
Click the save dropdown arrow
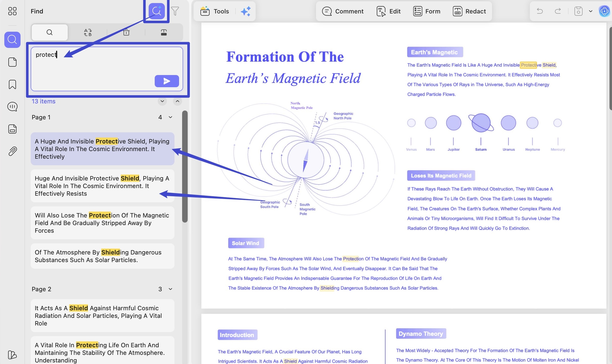(590, 11)
